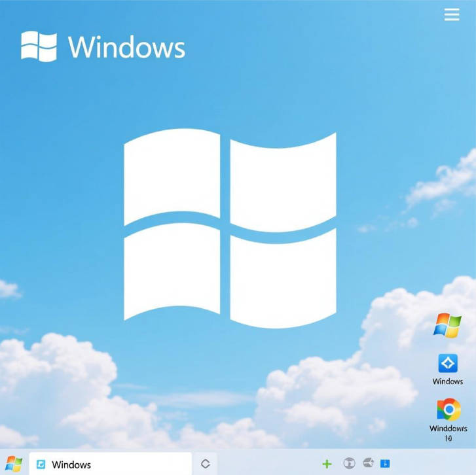Select the Windows taskbar tab
Screen dimensions: 476x475
tap(110, 464)
